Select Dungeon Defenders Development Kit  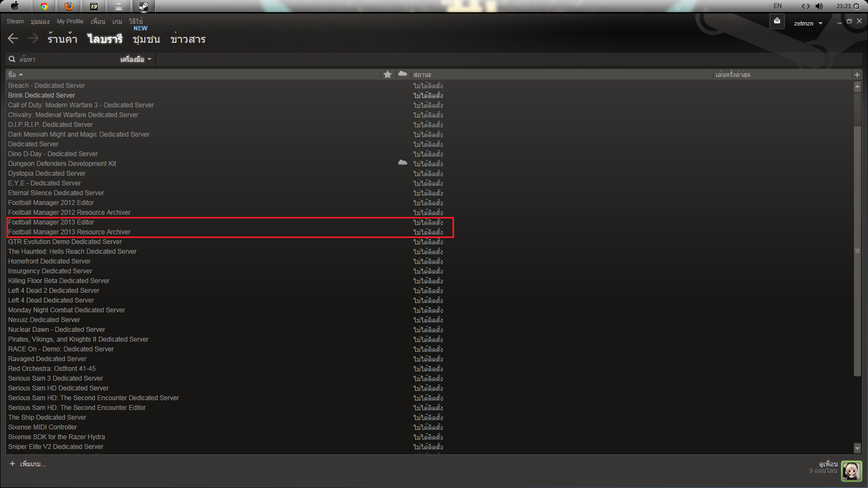click(62, 164)
